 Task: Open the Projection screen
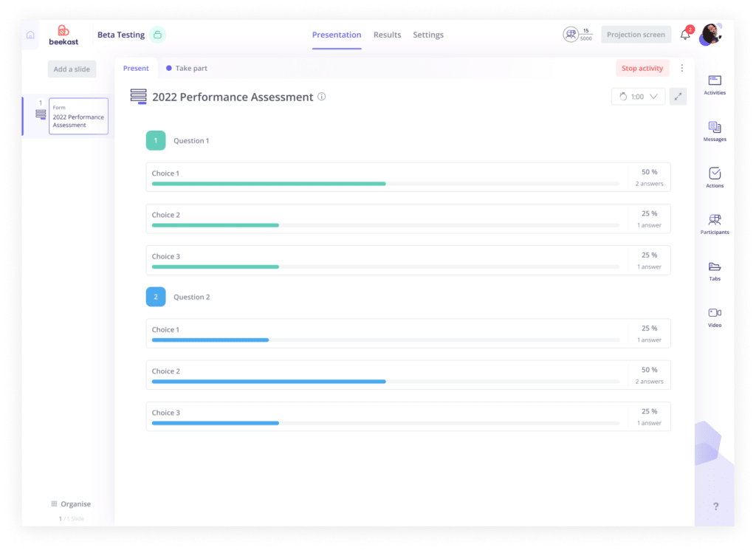(636, 34)
